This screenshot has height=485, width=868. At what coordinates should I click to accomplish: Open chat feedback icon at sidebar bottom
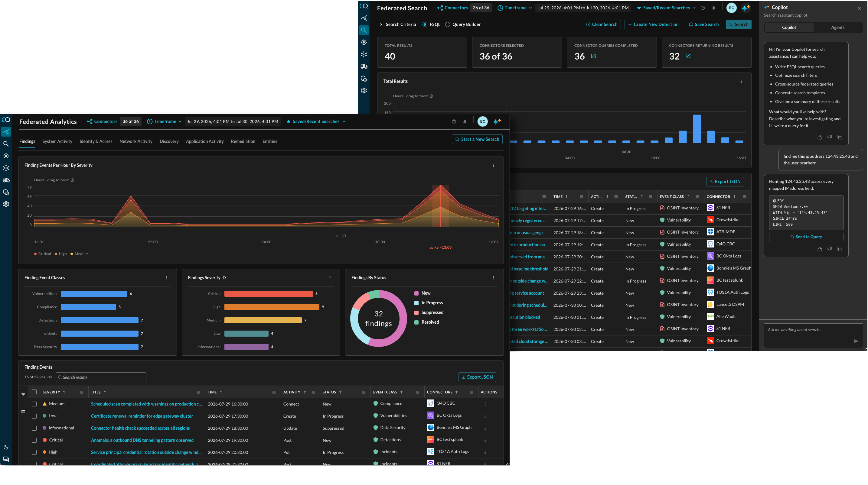point(6,459)
